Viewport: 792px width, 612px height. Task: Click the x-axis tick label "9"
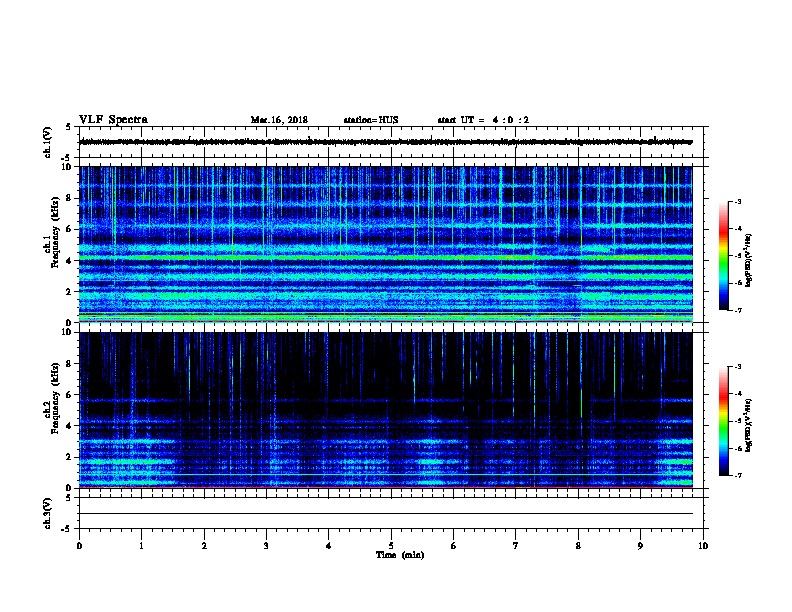click(640, 546)
